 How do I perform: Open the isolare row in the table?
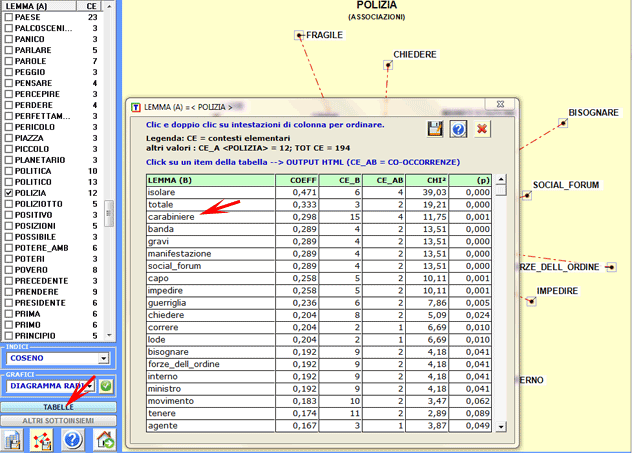(x=319, y=192)
